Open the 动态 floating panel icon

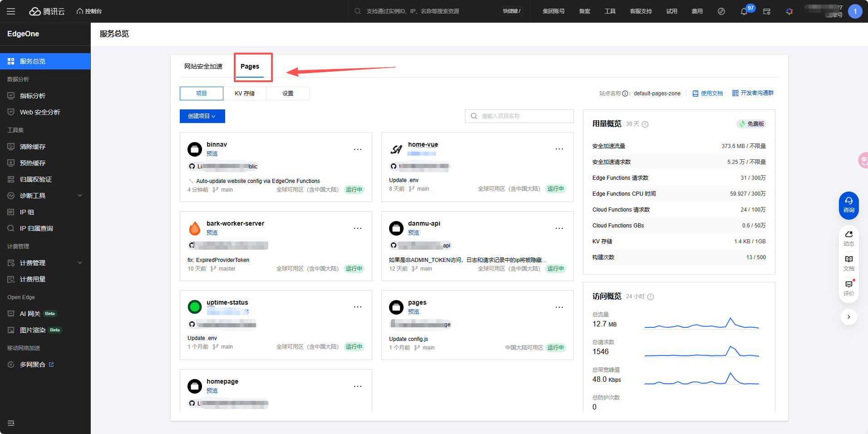(849, 238)
